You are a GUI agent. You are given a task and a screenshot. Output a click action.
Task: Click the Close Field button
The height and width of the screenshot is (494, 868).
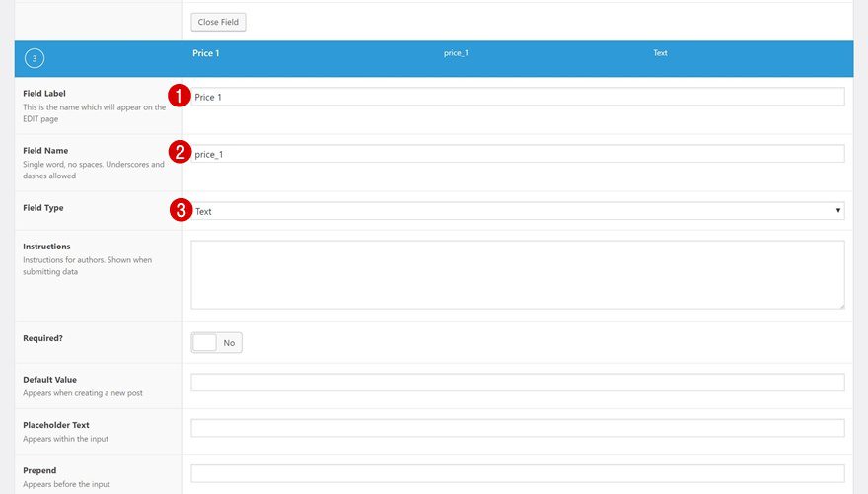coord(218,22)
